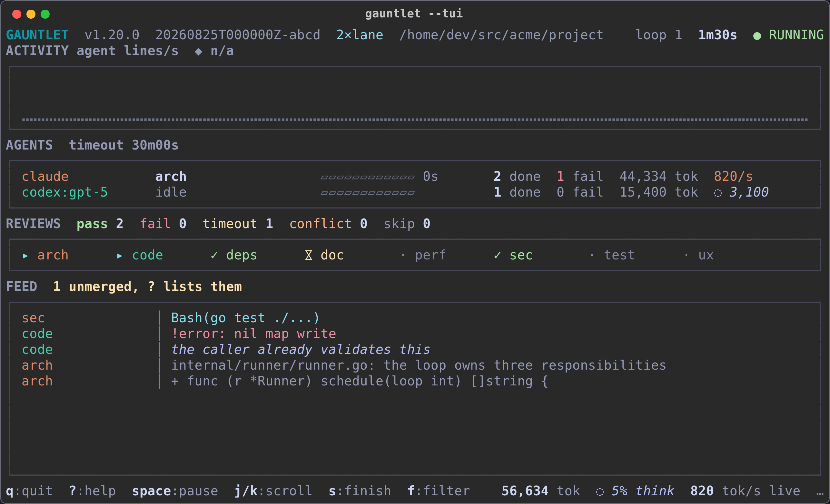Click the spinner icon before 5% think

pos(599,492)
